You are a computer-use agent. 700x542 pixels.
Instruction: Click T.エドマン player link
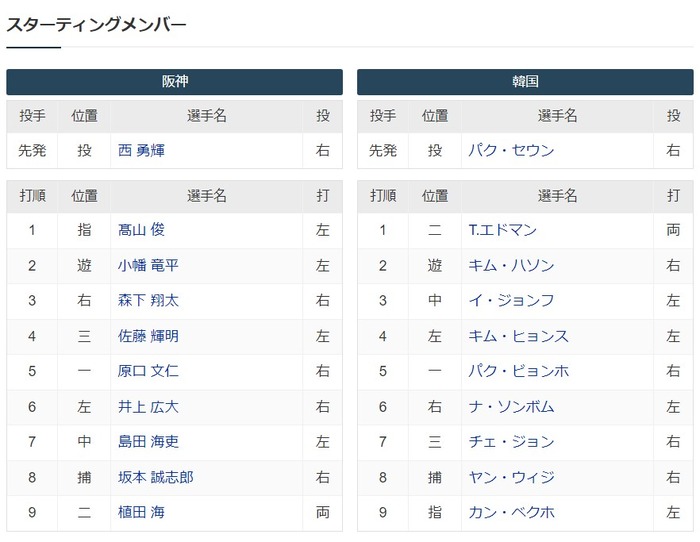(x=502, y=230)
